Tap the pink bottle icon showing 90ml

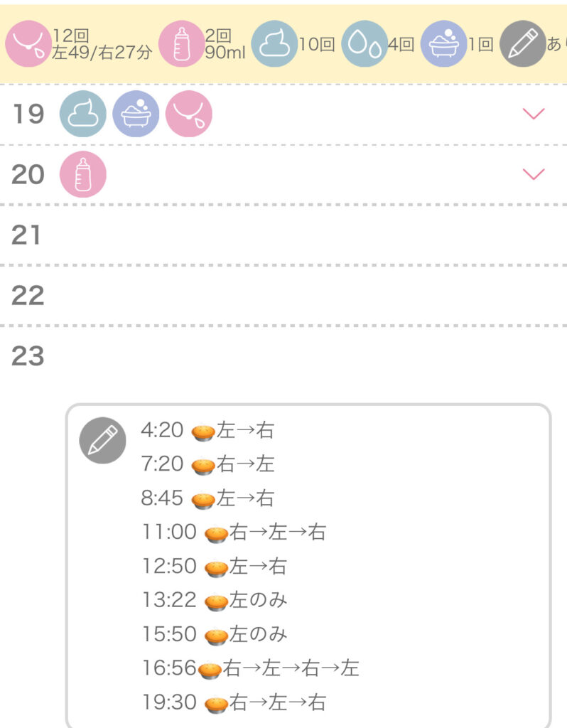coord(181,44)
